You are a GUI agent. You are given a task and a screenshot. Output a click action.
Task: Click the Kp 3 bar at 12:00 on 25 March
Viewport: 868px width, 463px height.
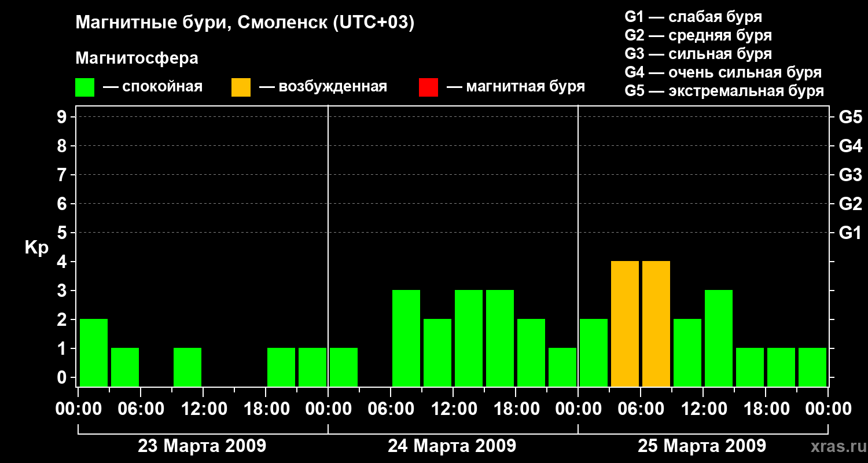(x=719, y=338)
